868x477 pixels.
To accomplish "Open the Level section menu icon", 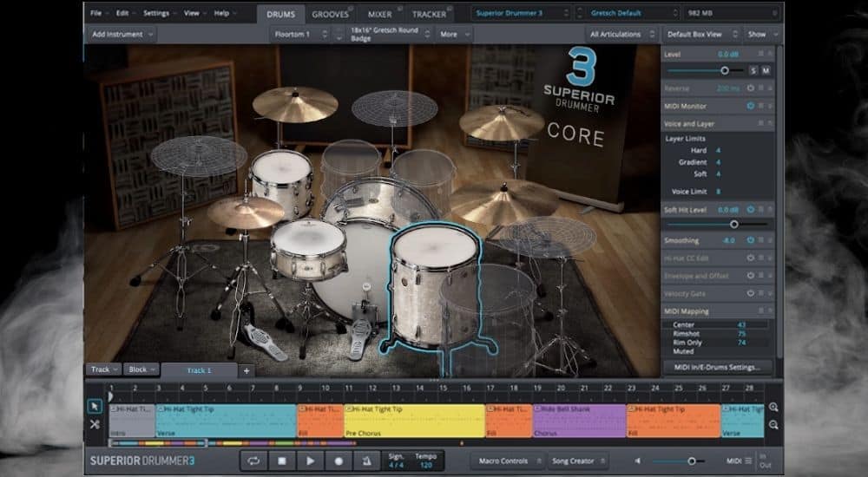I will tap(761, 54).
